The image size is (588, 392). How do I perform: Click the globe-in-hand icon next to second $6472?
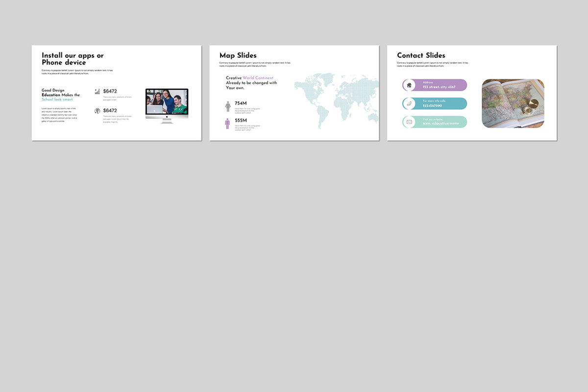(x=97, y=111)
